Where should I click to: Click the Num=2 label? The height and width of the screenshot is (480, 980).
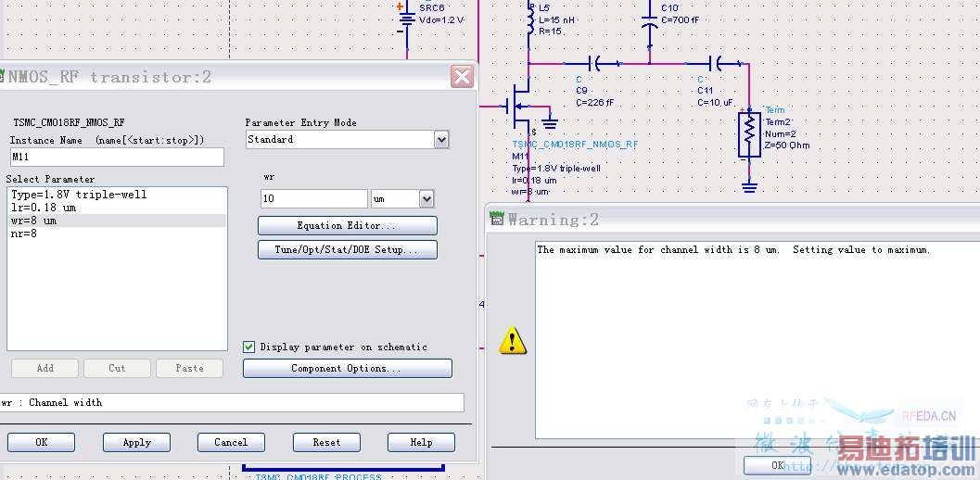[780, 133]
